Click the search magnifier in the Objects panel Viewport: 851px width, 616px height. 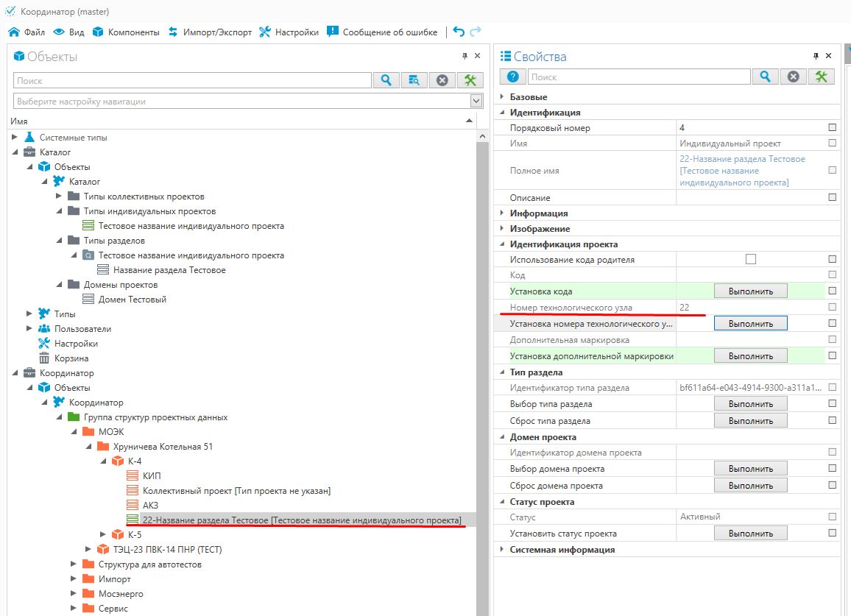pyautogui.click(x=386, y=80)
